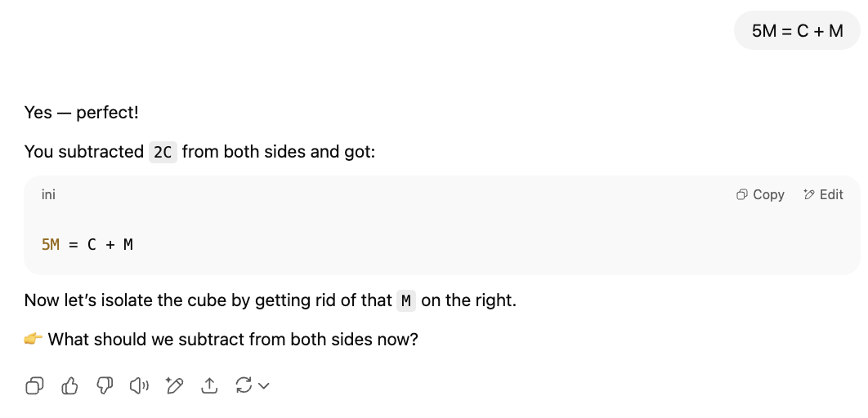Click the 'from both sides and got:' text
868x418 pixels.
pos(279,152)
